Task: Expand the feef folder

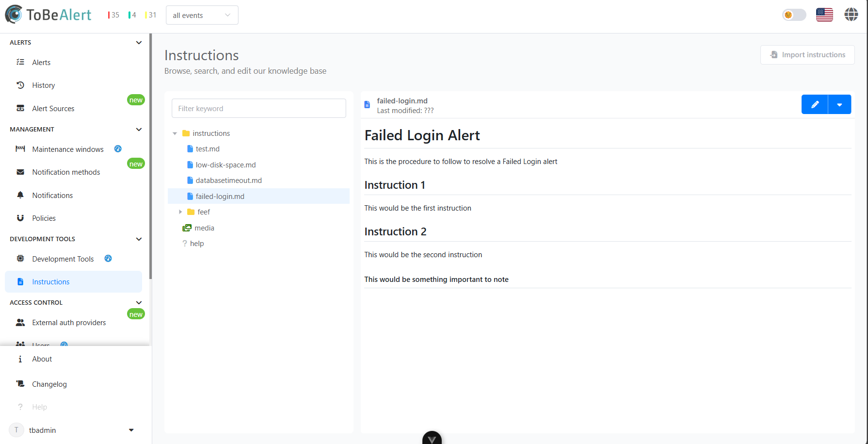Action: (x=180, y=212)
